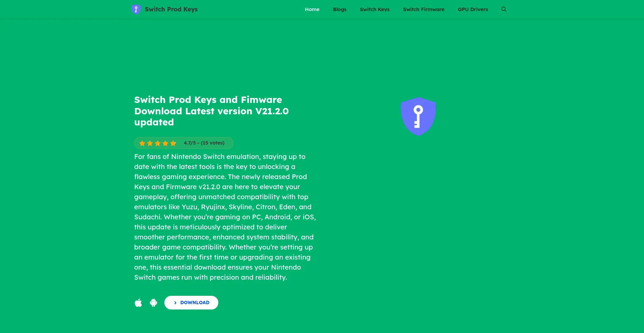This screenshot has height=333, width=644.
Task: Open the Switch Keys menu item
Action: coord(375,9)
